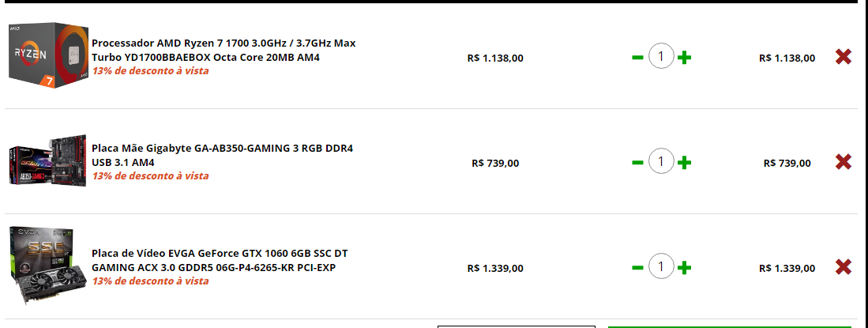Viewport: 868px width, 328px height.
Task: Increase quantity of the AMD Ryzen 7 processor
Action: [684, 57]
